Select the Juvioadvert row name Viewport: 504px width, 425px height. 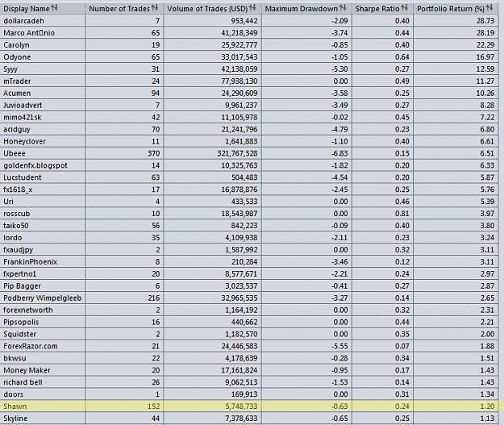pyautogui.click(x=23, y=105)
